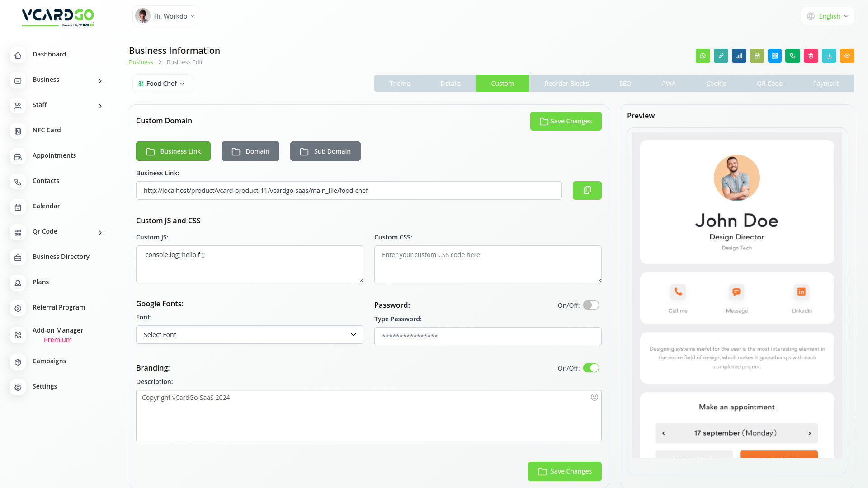This screenshot has height=488, width=868.
Task: Switch to the Reorder Blocks tab
Action: pyautogui.click(x=566, y=84)
